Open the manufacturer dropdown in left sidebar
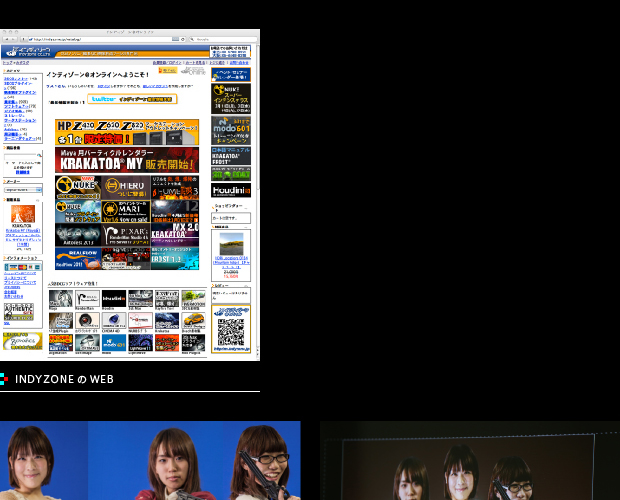The image size is (620, 500). 22,189
